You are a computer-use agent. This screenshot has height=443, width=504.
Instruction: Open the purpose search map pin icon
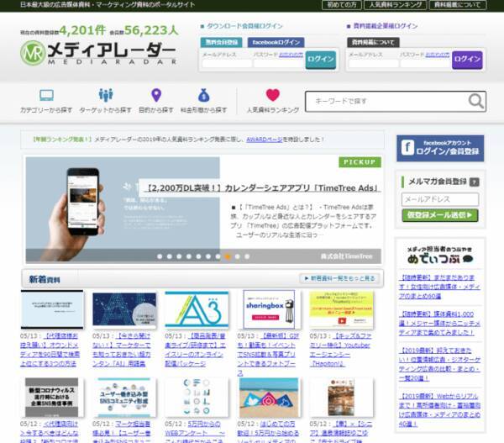click(x=156, y=95)
